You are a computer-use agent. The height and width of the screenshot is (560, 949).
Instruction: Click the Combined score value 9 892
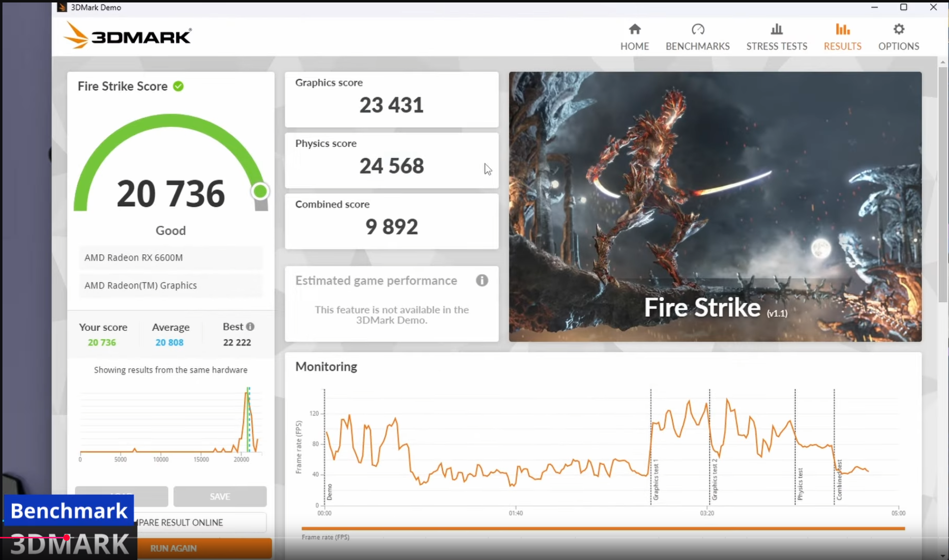point(391,227)
